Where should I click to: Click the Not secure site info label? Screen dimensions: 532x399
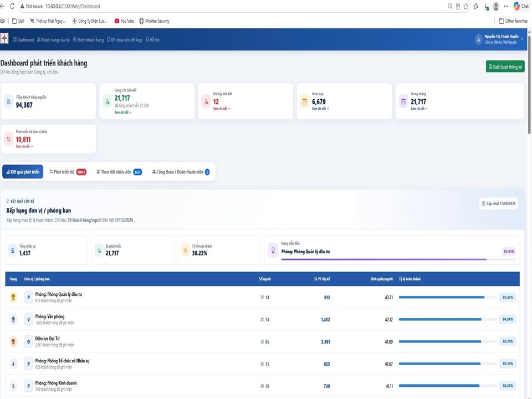point(32,6)
